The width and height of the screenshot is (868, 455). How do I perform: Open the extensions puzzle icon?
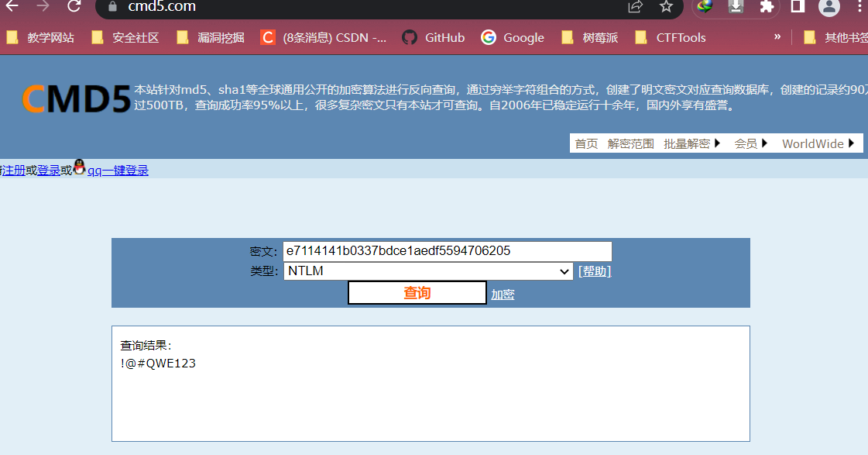[767, 7]
